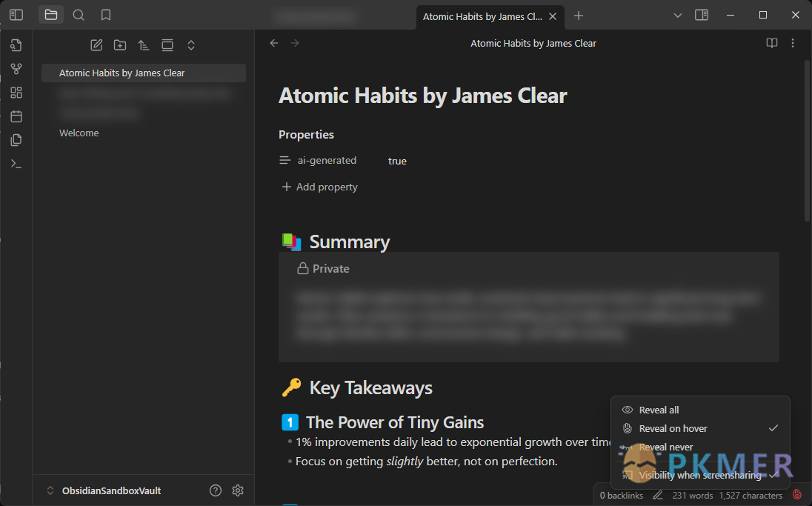
Task: Add a new tab with plus
Action: (579, 16)
